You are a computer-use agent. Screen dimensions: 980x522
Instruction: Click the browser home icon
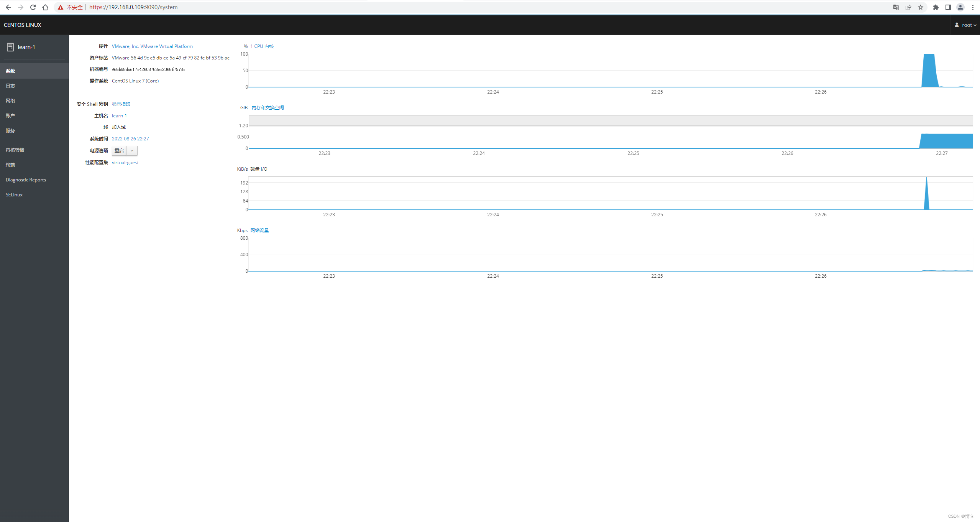(x=45, y=7)
